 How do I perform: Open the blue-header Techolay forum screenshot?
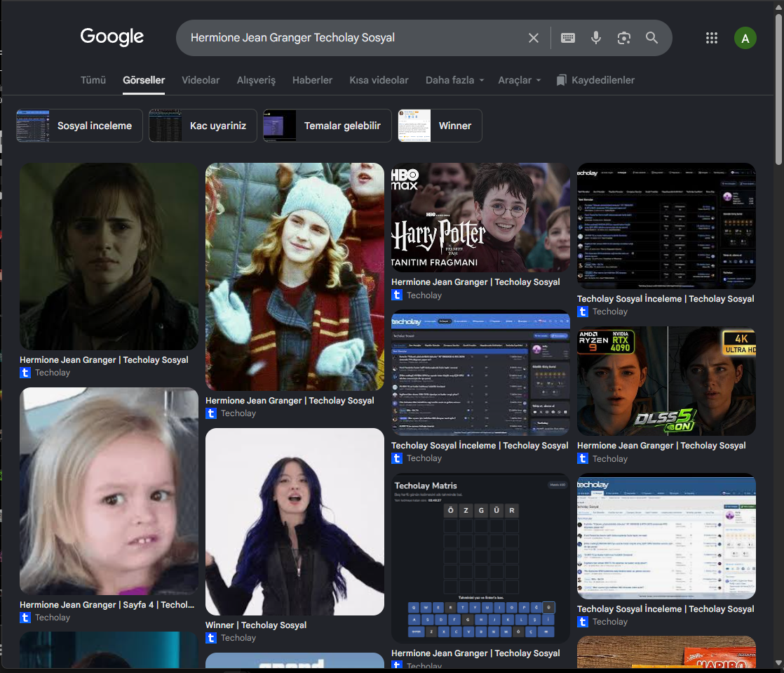click(x=480, y=373)
